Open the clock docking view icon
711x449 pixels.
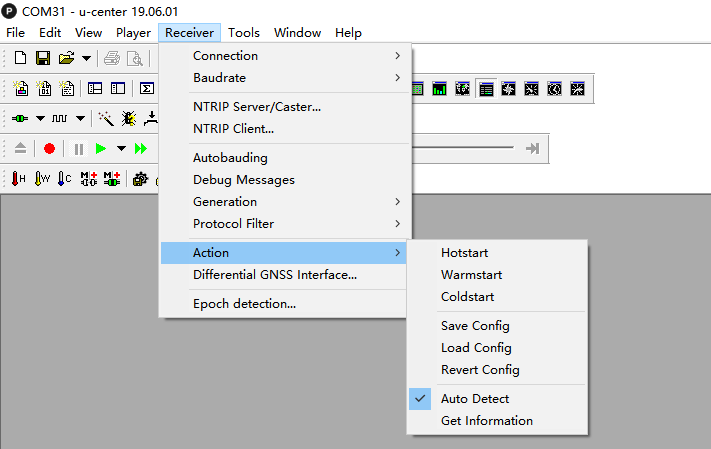[x=555, y=89]
